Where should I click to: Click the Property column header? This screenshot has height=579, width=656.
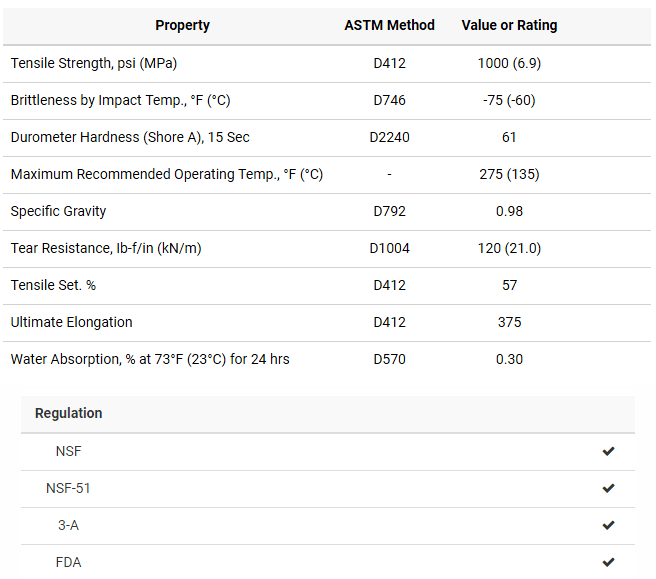point(182,25)
